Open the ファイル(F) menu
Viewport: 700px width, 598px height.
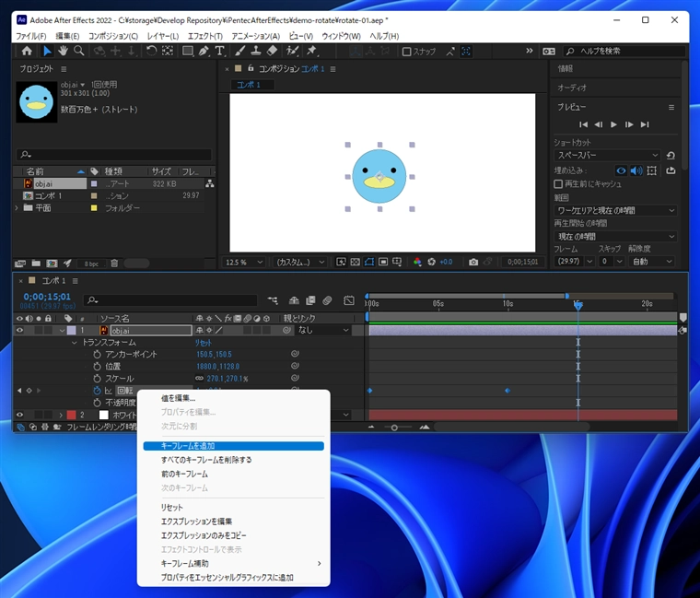[x=30, y=36]
